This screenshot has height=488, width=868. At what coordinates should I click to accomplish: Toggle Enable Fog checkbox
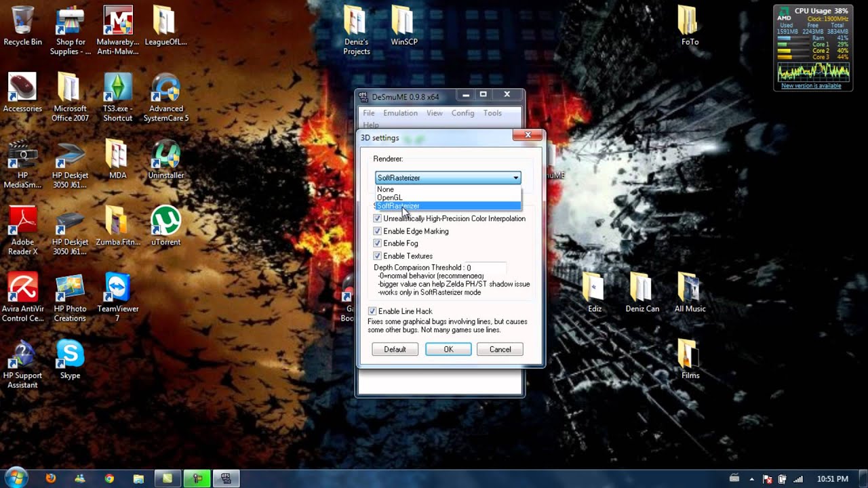(x=378, y=243)
